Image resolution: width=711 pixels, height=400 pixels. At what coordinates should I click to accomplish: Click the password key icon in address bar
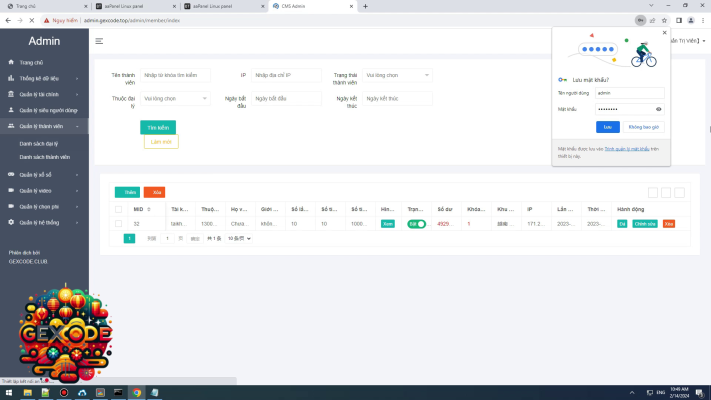640,20
